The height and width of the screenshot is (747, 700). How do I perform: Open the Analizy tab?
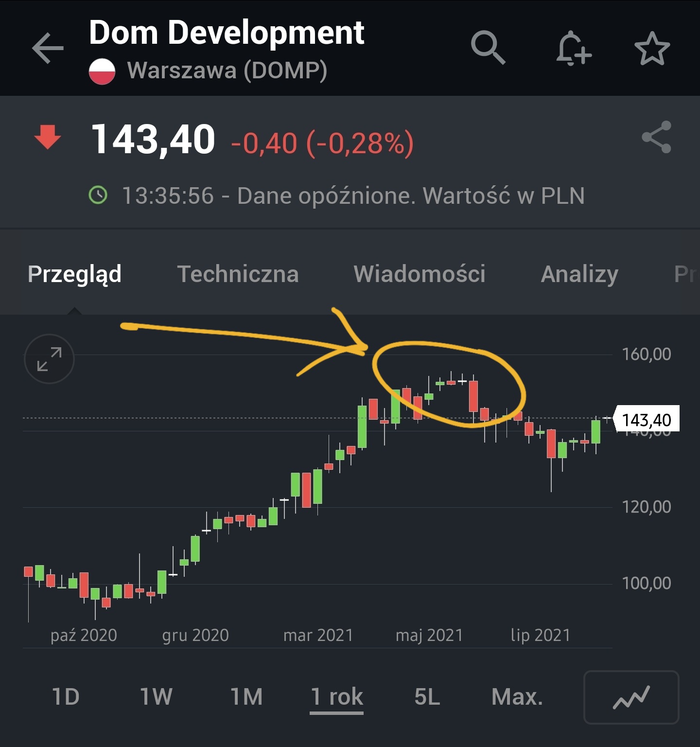pos(579,274)
